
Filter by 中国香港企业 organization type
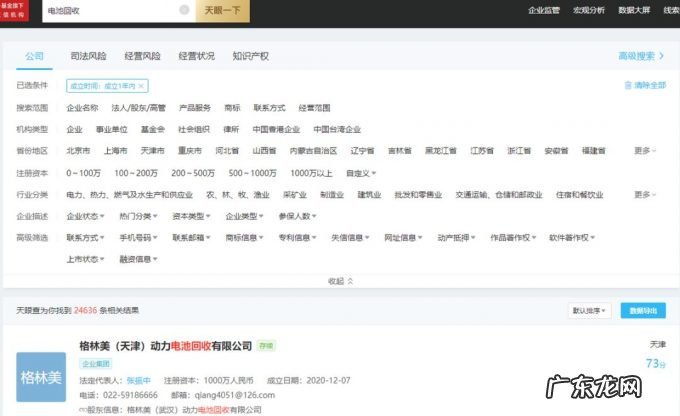(x=276, y=129)
